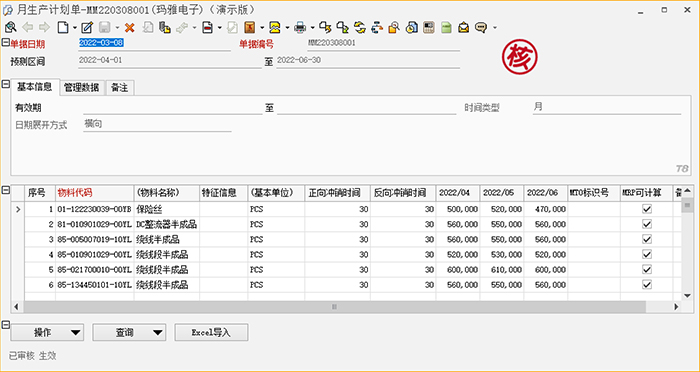
Task: Click the MRP可计算 column header
Action: [646, 193]
